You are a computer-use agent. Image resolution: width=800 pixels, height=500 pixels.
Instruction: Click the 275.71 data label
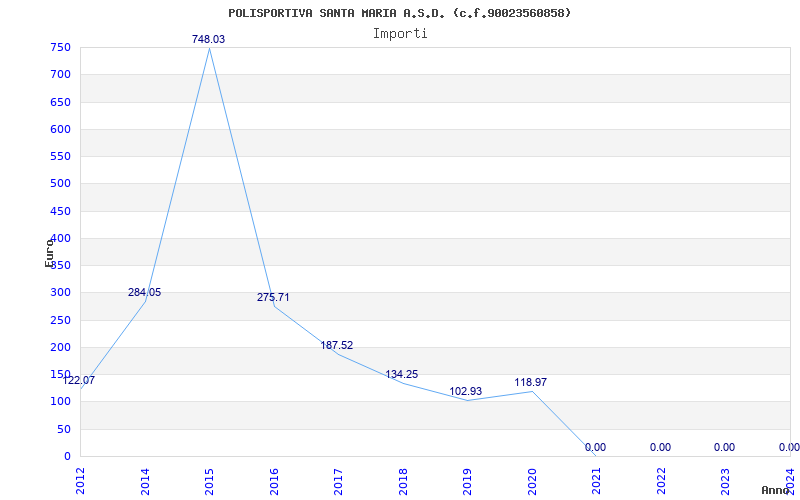273,297
